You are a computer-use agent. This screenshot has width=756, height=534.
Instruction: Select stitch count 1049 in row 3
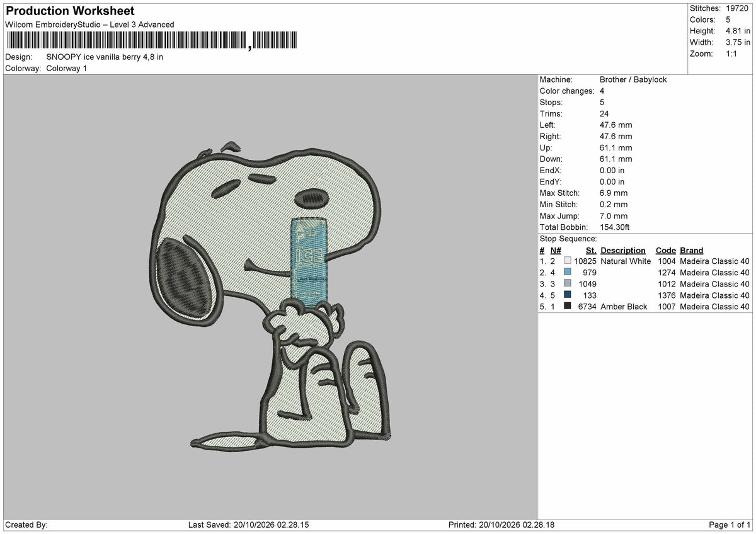[588, 284]
